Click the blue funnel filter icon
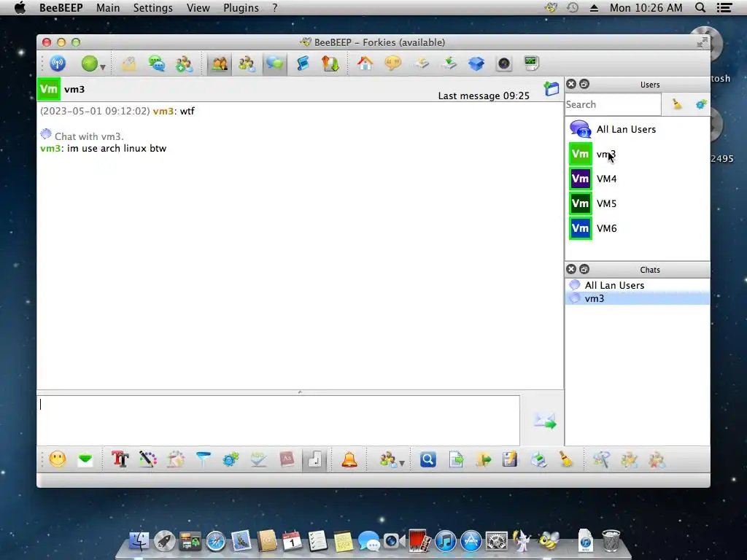Viewport: 747px width, 560px height. point(204,459)
